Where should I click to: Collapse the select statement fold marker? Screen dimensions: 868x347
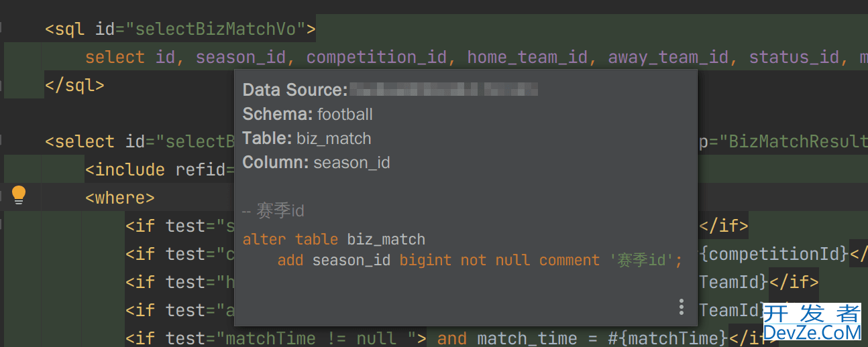(x=1, y=141)
